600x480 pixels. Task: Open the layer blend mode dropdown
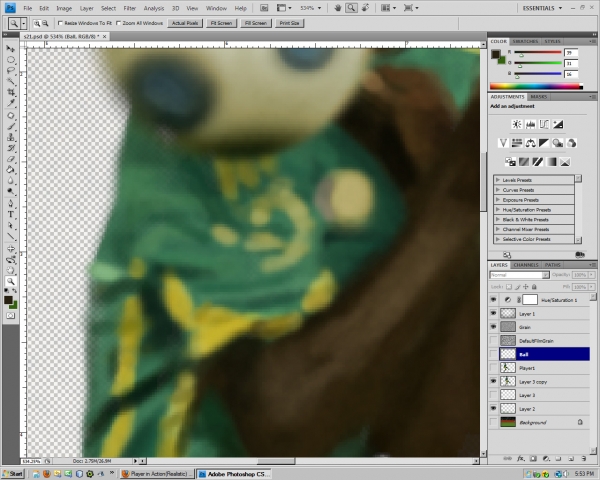point(520,275)
